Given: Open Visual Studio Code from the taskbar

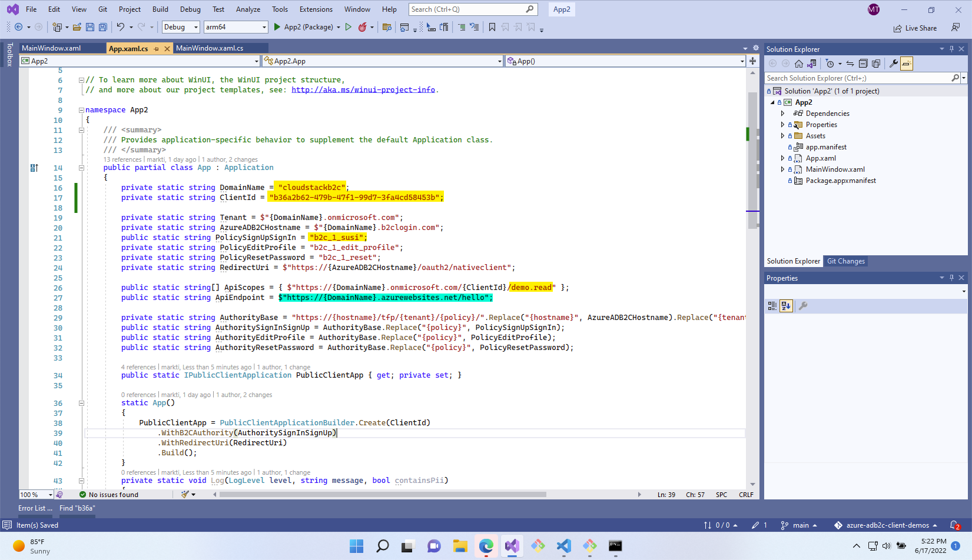Looking at the screenshot, I should (x=563, y=546).
